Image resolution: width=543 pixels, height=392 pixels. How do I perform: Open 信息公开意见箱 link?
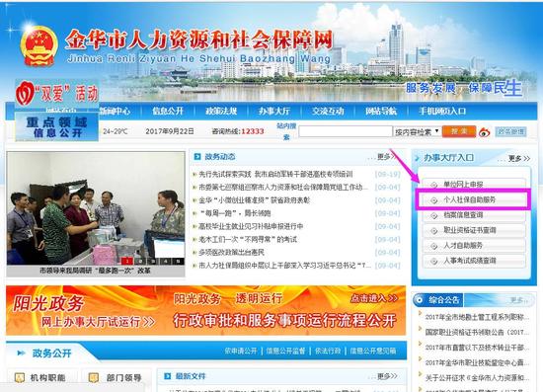pyautogui.click(x=373, y=351)
